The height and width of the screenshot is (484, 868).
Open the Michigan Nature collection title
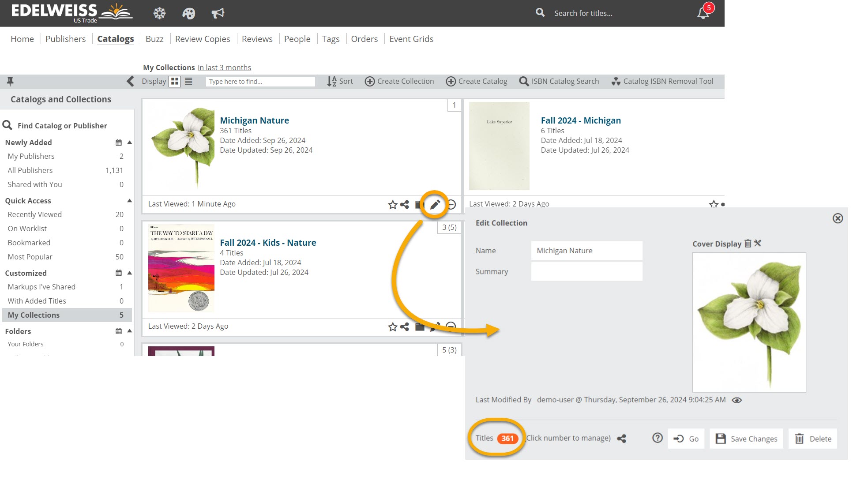pos(255,120)
